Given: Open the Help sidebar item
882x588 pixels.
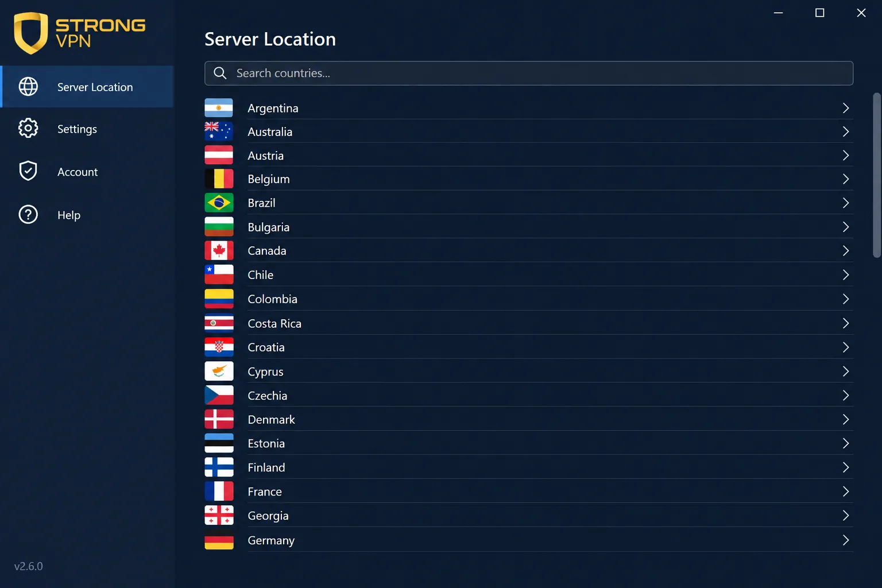Looking at the screenshot, I should pos(87,215).
